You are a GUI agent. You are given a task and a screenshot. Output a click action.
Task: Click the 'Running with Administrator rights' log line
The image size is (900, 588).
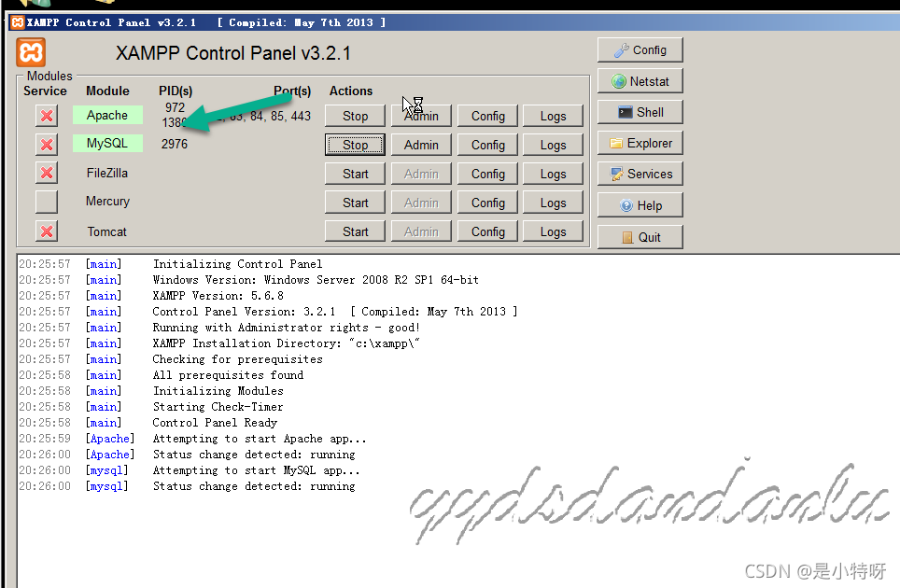[x=286, y=328]
